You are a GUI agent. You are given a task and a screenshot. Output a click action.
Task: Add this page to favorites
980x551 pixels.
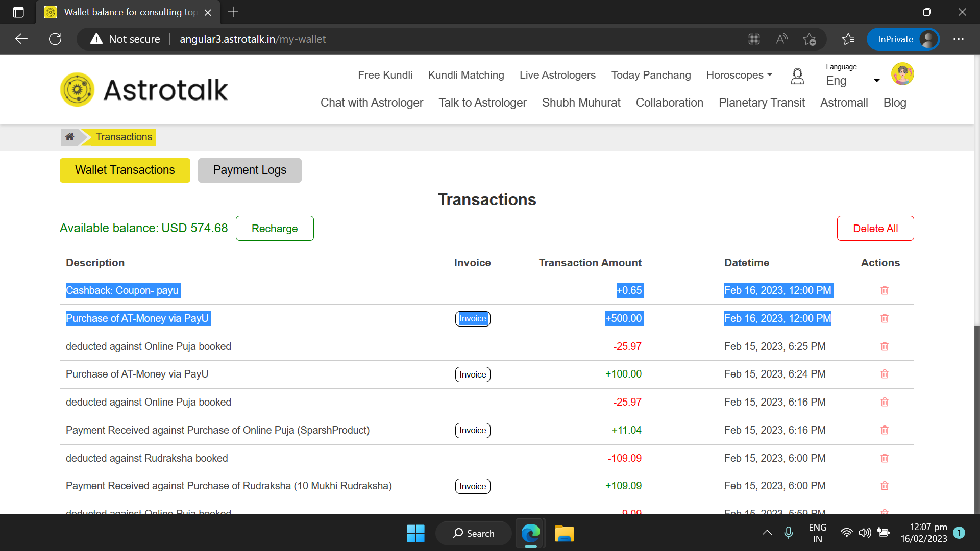pos(810,39)
